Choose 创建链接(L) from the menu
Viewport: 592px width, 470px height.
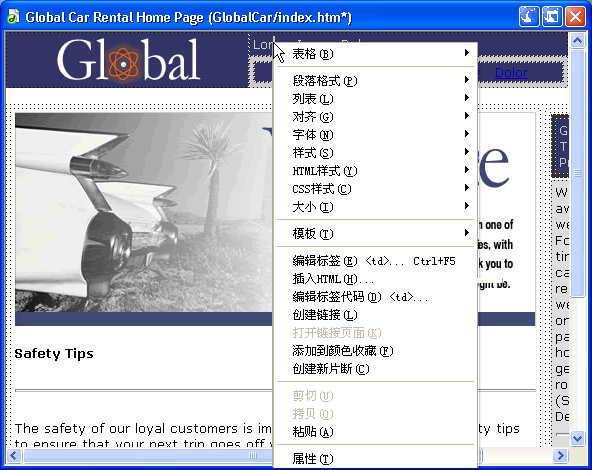tap(375, 315)
